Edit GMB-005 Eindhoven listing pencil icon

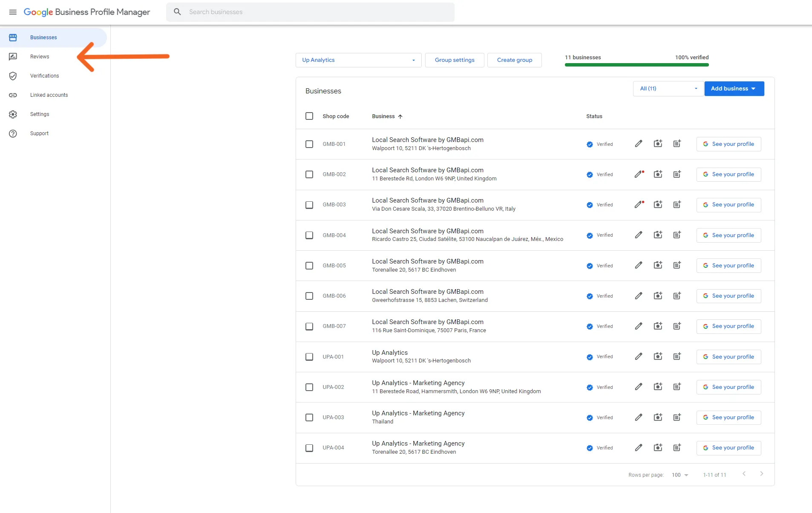638,265
